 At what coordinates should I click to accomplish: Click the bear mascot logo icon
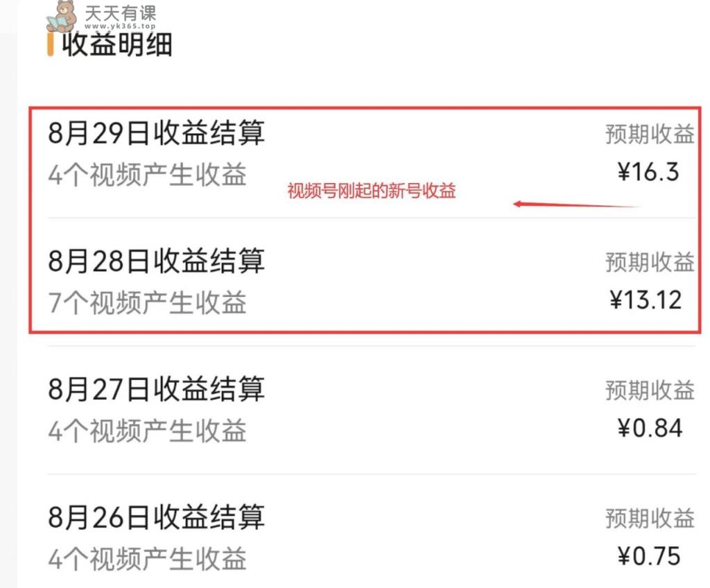pyautogui.click(x=62, y=17)
